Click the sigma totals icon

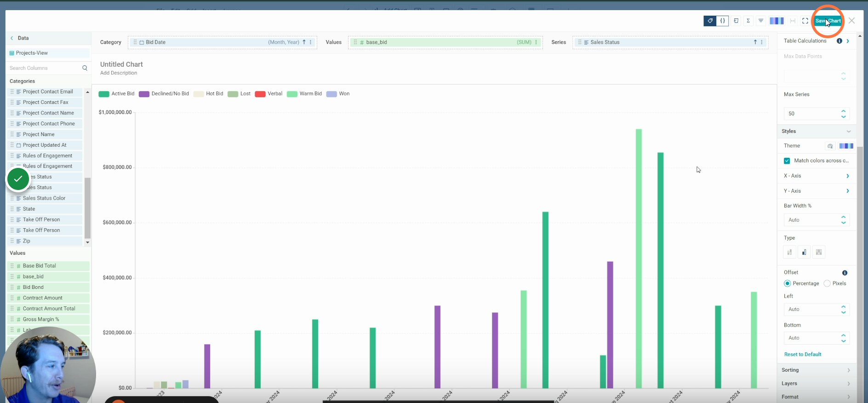(x=748, y=21)
